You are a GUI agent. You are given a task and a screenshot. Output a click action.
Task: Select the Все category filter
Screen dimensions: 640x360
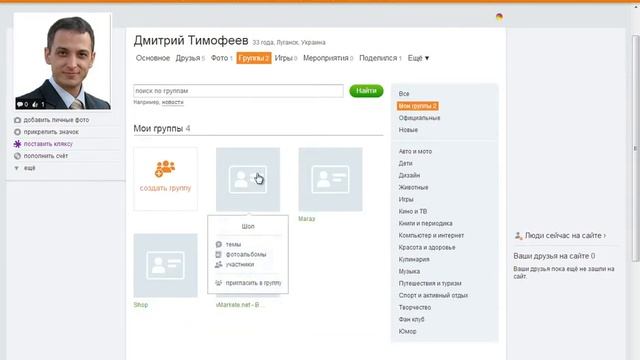[x=404, y=93]
